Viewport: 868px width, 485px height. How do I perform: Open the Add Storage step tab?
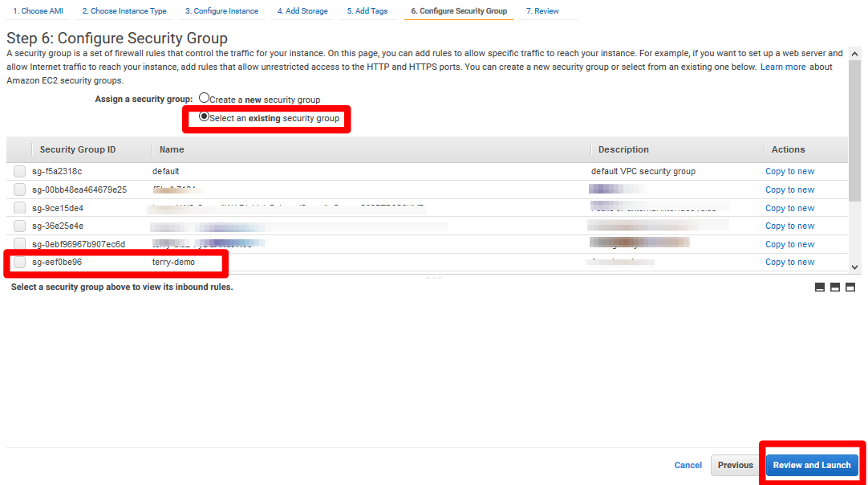[x=302, y=11]
